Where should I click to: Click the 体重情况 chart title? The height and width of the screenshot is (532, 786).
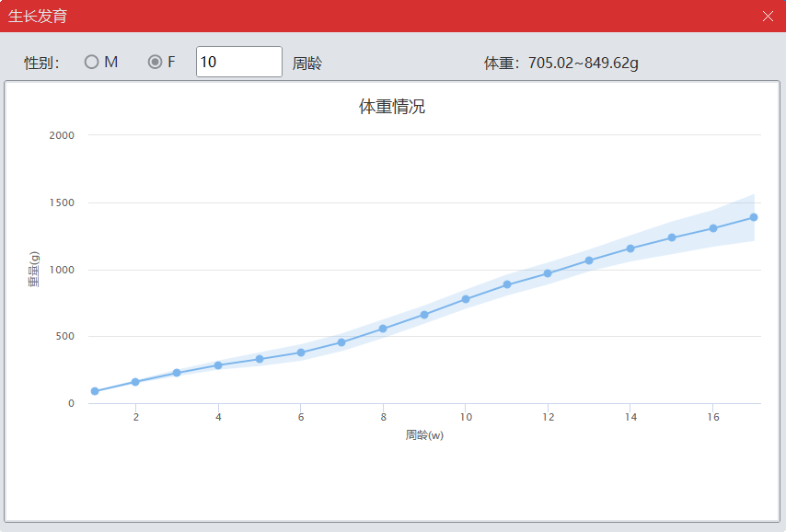tap(392, 107)
